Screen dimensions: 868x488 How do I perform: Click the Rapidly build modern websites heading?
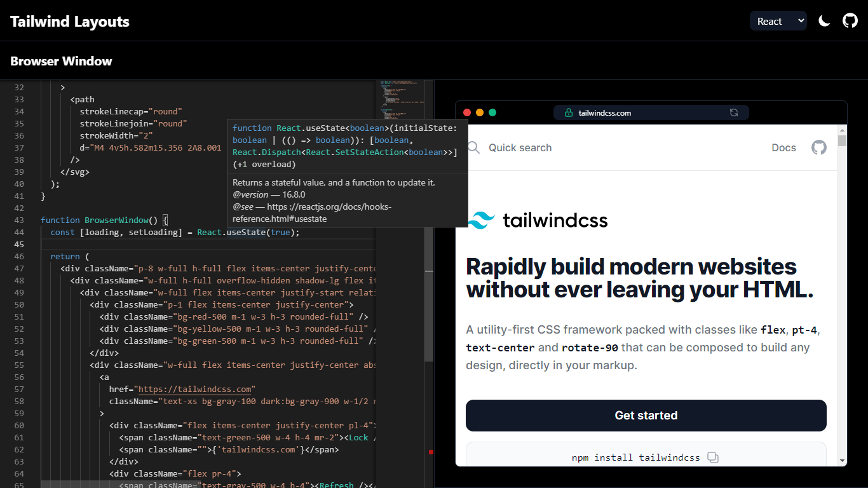[640, 278]
